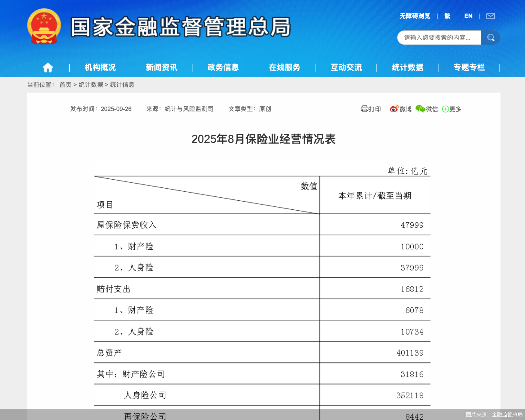Image resolution: width=525 pixels, height=420 pixels.
Task: Open the 统计数据 navigation item
Action: pyautogui.click(x=407, y=67)
